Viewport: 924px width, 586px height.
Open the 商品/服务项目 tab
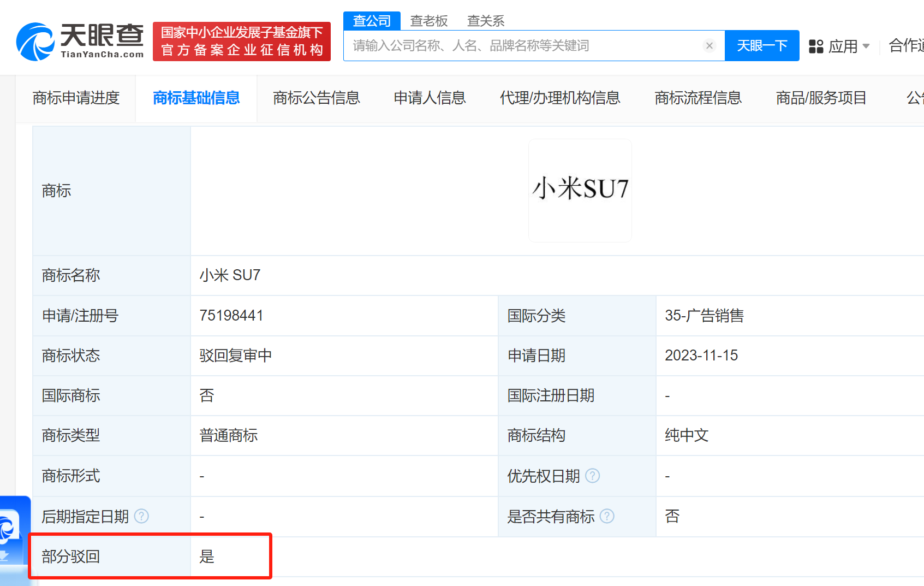click(x=821, y=98)
